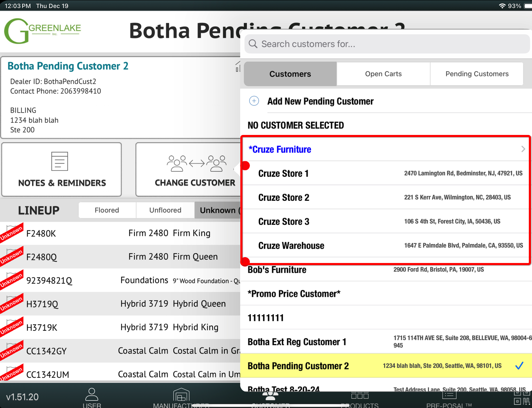Viewport: 532px width, 408px height.
Task: Open the Manufacturer building icon
Action: coord(181,395)
